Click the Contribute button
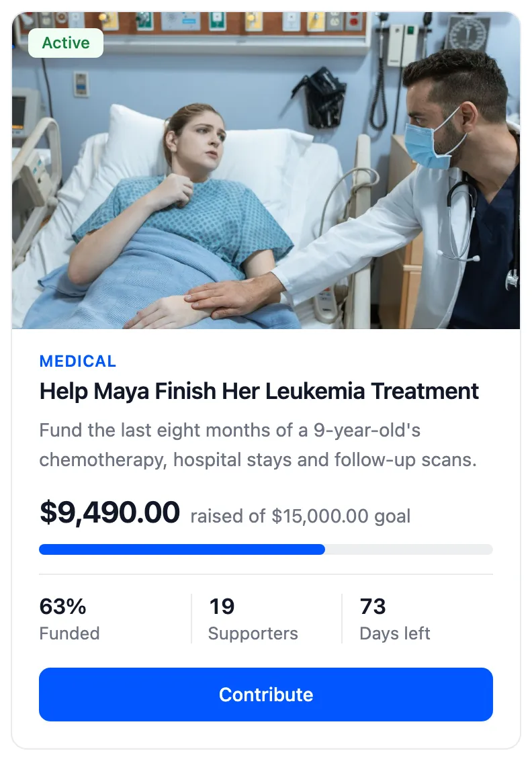532x759 pixels. click(x=266, y=694)
